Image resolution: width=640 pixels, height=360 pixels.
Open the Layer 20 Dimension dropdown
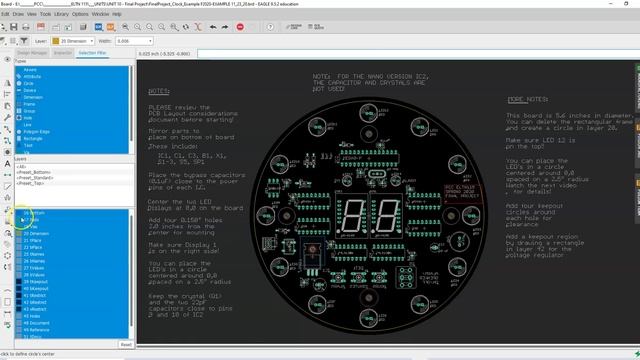click(73, 41)
